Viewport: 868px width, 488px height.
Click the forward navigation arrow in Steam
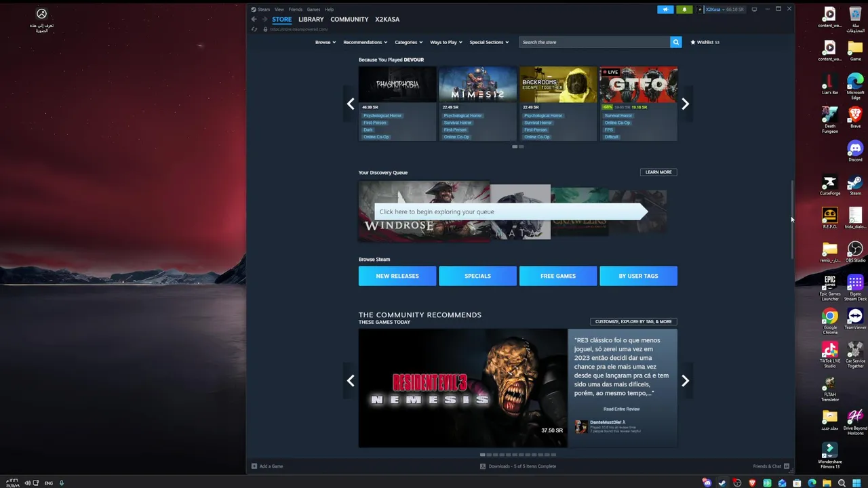[264, 19]
